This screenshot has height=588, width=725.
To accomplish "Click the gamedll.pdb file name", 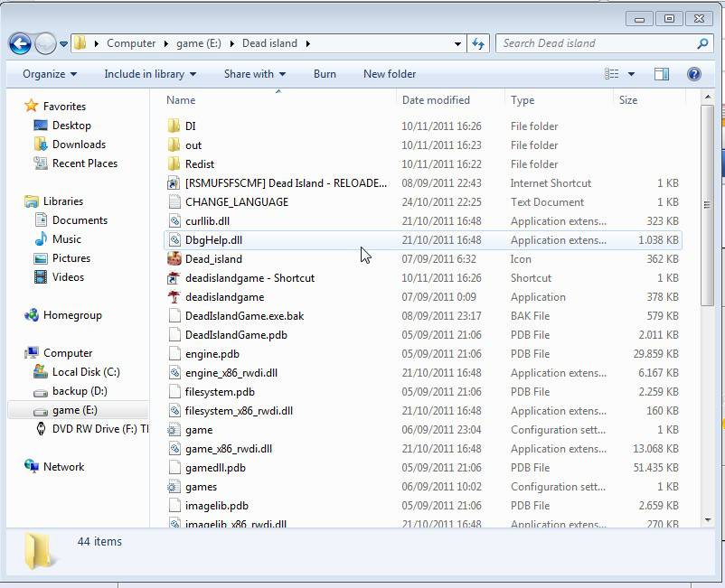I will (215, 468).
